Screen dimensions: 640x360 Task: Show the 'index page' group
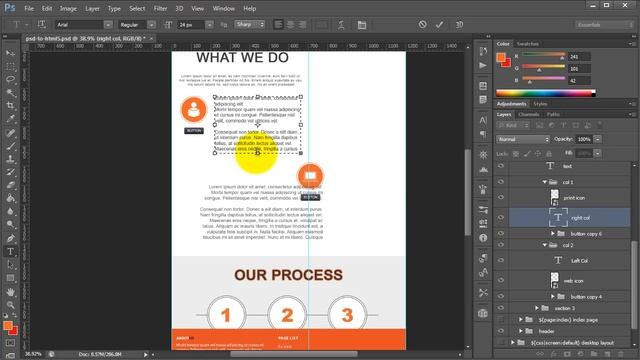[x=501, y=320]
